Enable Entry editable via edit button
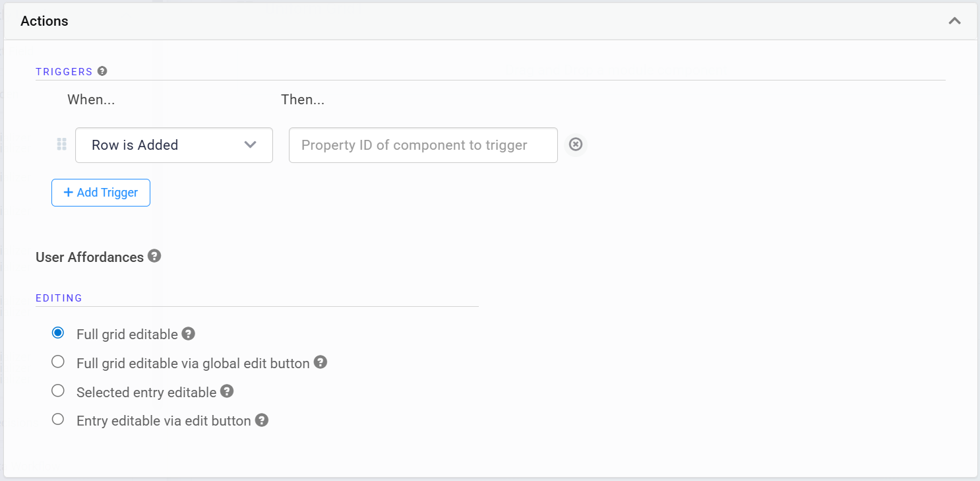980x481 pixels. click(x=58, y=419)
